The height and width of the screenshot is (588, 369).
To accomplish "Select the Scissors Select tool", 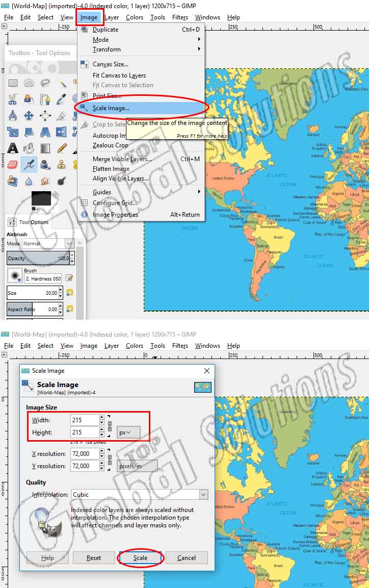I will point(13,99).
